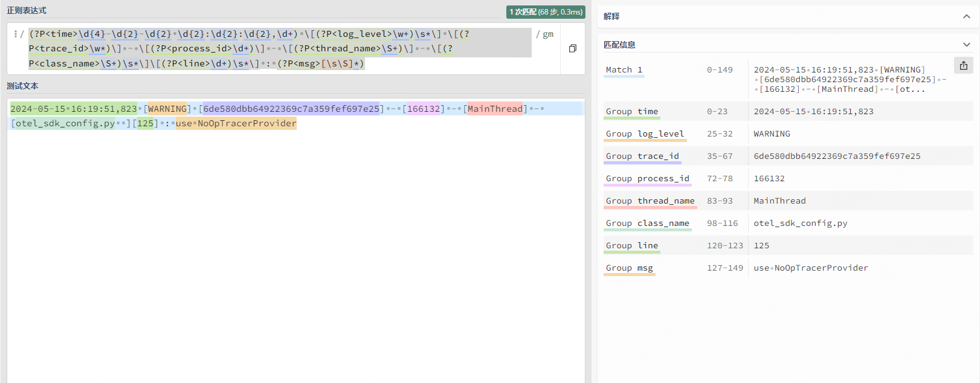Click into the regular expression field

point(278,49)
